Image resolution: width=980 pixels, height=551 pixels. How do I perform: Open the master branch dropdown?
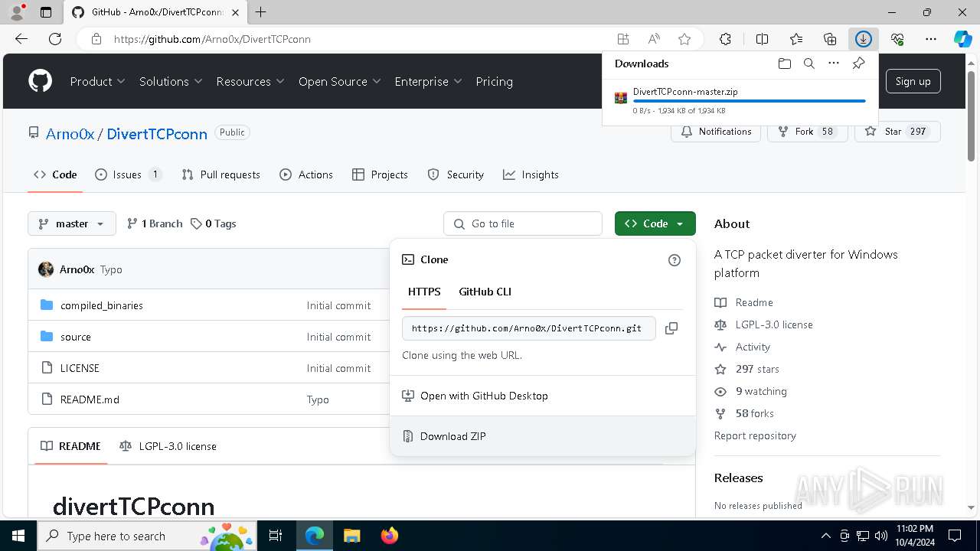(72, 223)
